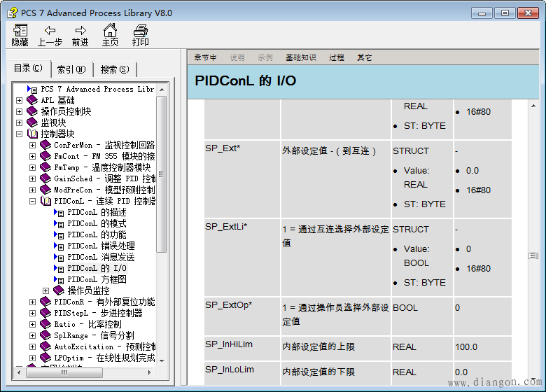
Task: Click the 外部设定值 description cell
Action: click(x=336, y=179)
